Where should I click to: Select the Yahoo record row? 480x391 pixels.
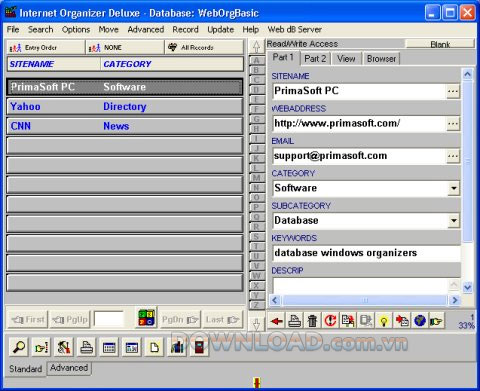125,107
